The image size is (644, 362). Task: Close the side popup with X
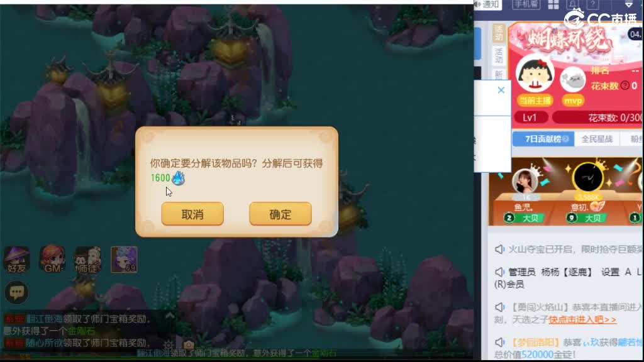click(x=501, y=90)
